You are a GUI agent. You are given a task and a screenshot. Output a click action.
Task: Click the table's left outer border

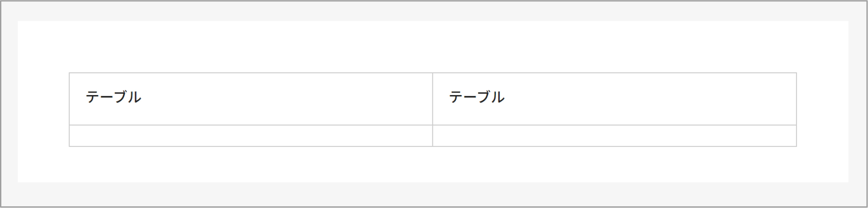(x=69, y=110)
